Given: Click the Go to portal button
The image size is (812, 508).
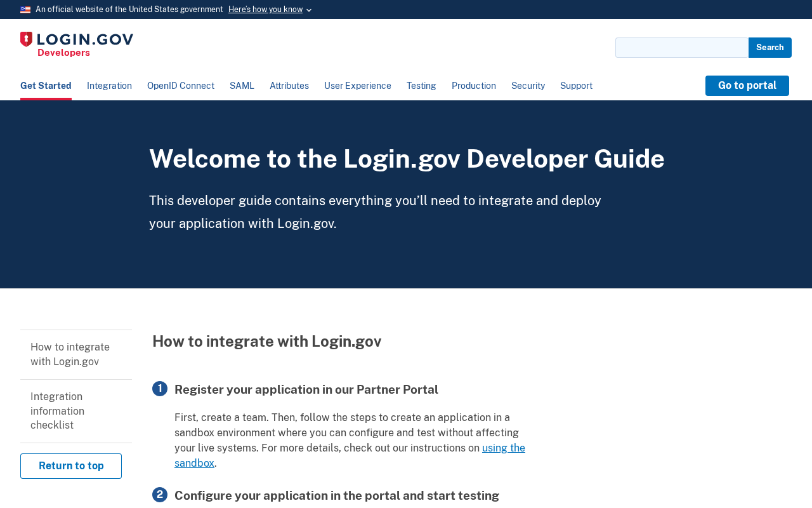Looking at the screenshot, I should (747, 86).
